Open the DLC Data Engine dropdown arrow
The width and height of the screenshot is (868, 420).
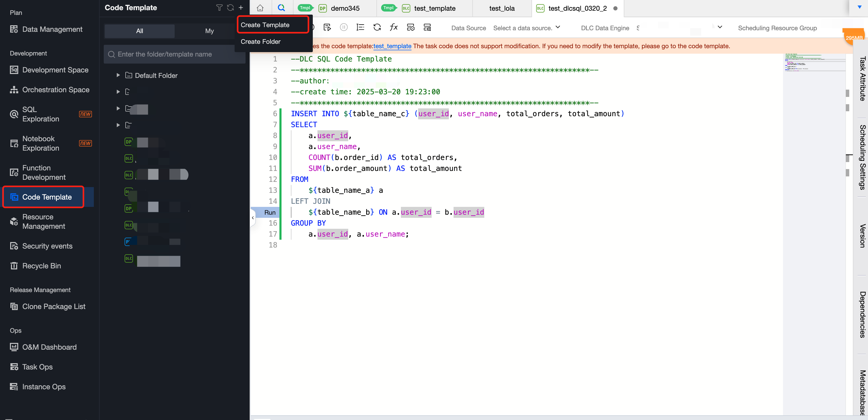720,27
